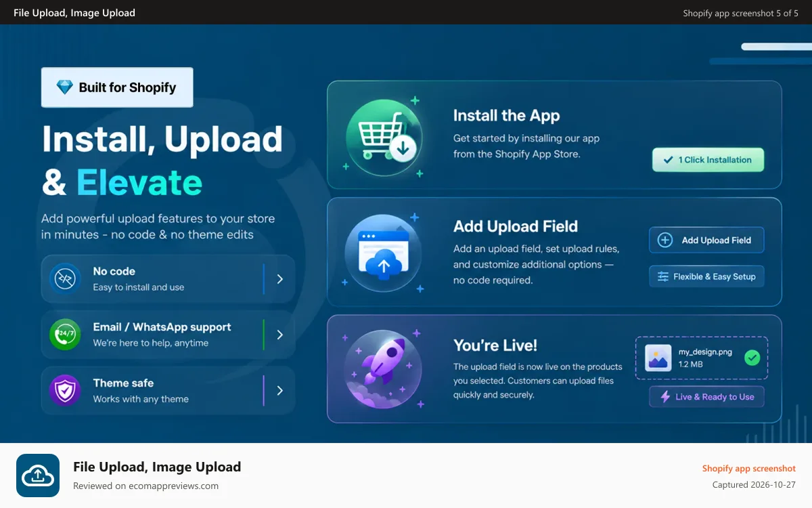Click the Email / WhatsApp support title
Viewport: 812px width, 508px height.
(x=162, y=326)
